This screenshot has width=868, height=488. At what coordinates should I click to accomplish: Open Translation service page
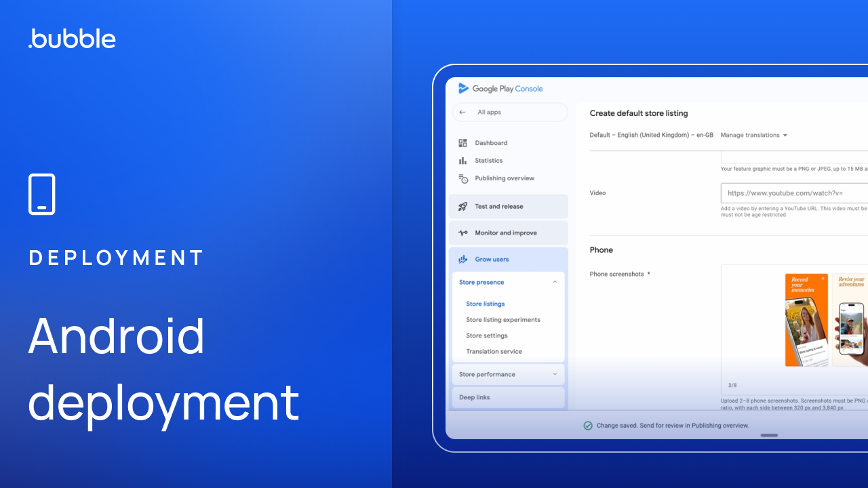494,352
